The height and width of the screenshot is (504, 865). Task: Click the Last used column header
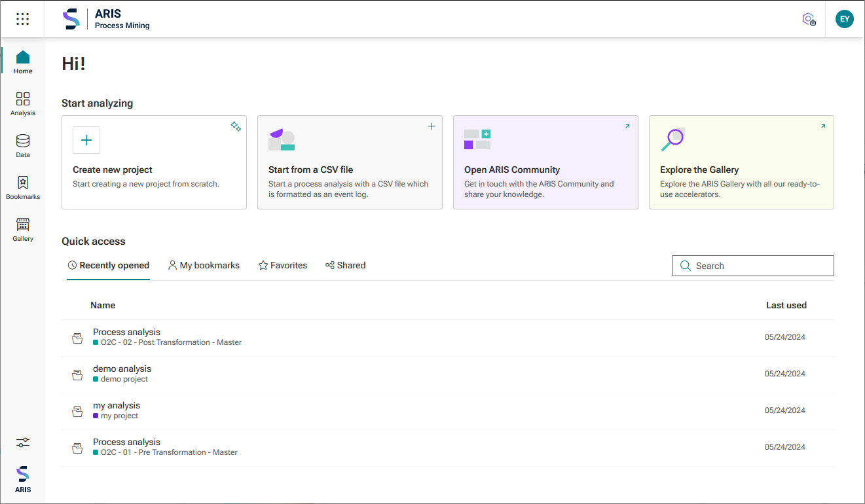tap(786, 305)
